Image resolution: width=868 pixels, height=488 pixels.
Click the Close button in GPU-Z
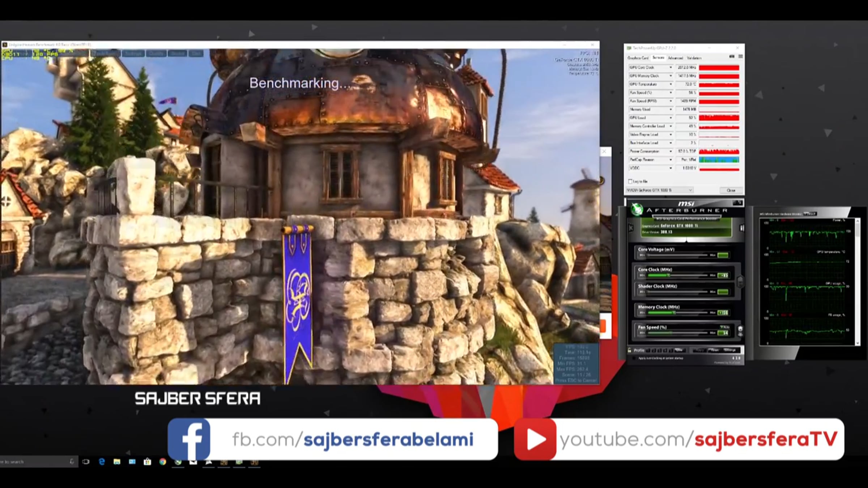click(x=731, y=190)
